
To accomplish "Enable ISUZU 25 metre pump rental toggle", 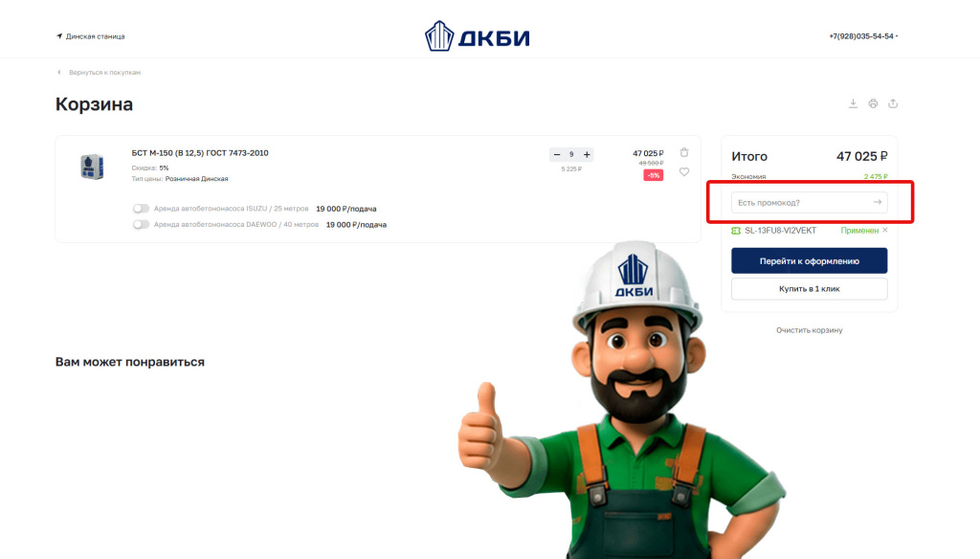I will coord(141,209).
